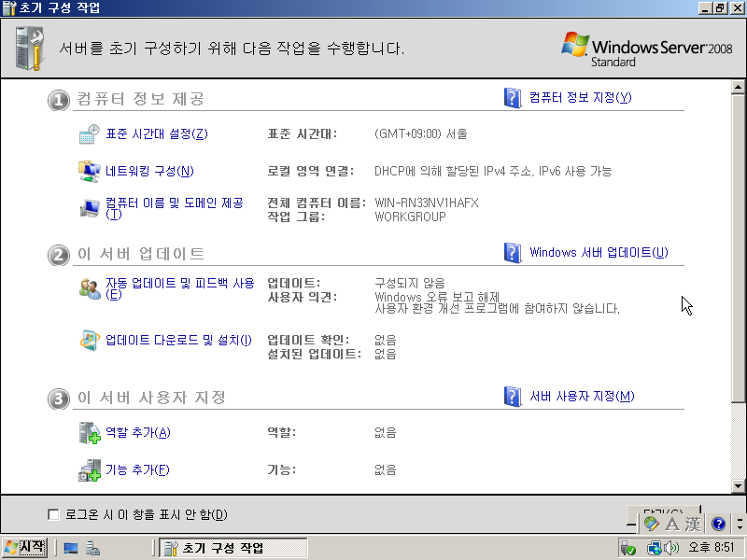Click the language bar help question icon
Viewport: 747px width, 560px height.
(x=718, y=525)
